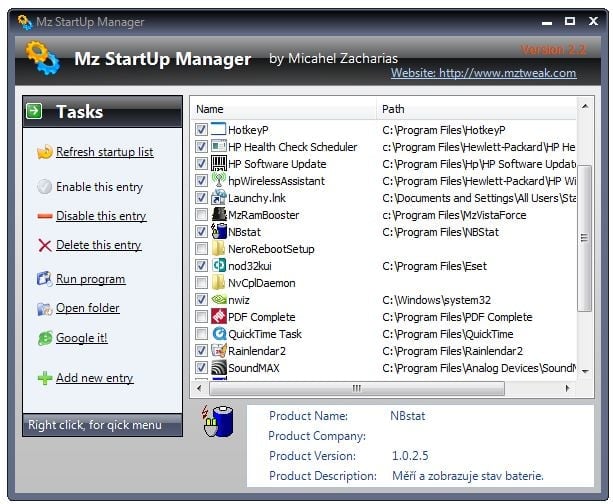Viewport: 613px width, 504px height.
Task: Uncheck the HP Software Update checkbox
Action: coord(201,163)
